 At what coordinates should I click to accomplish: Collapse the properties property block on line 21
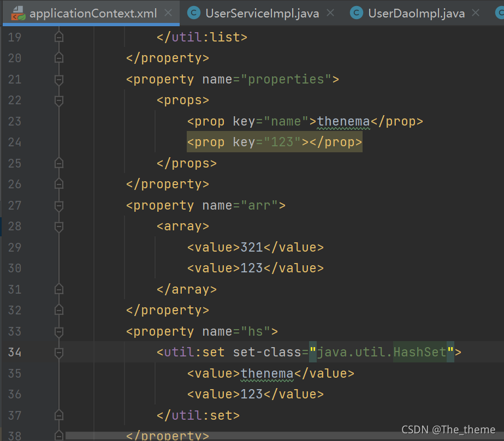tap(59, 80)
